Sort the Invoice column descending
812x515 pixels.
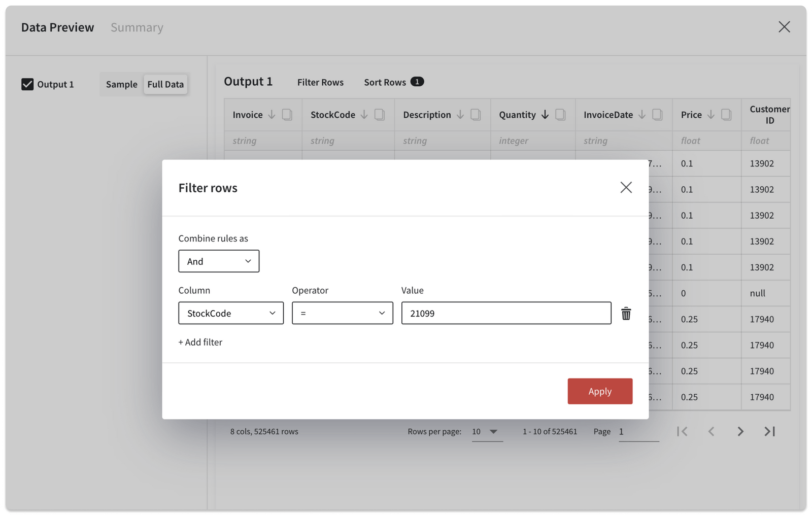272,114
